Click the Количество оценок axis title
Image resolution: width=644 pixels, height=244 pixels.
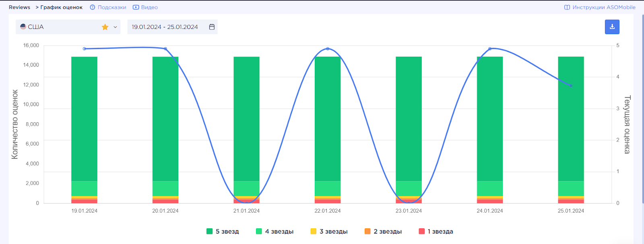(15, 124)
